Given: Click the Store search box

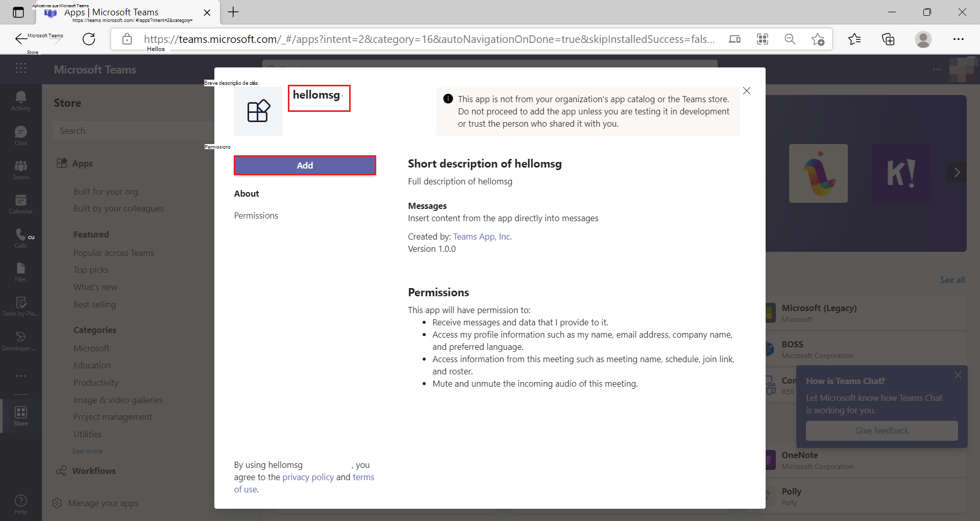Looking at the screenshot, I should tap(134, 131).
